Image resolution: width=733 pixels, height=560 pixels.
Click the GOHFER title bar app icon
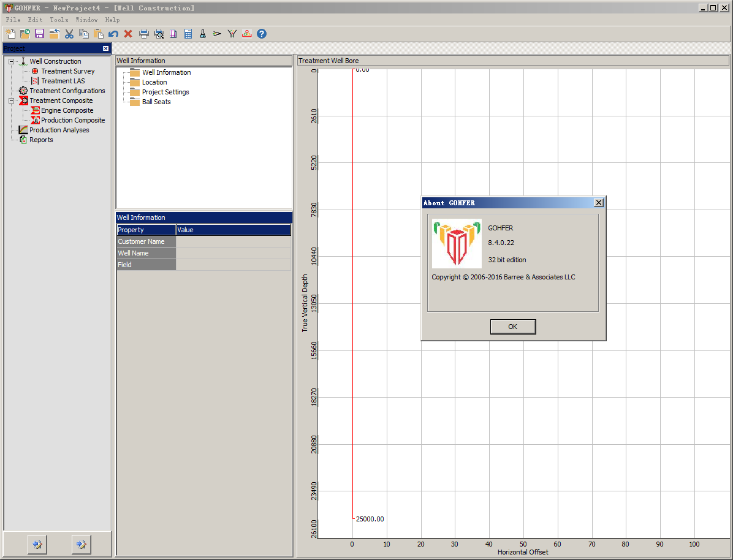click(9, 8)
